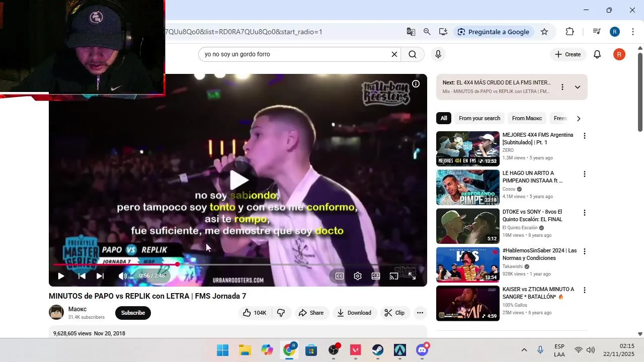
Task: Open menu for LE HAGO UN ARITO video
Action: (x=585, y=174)
